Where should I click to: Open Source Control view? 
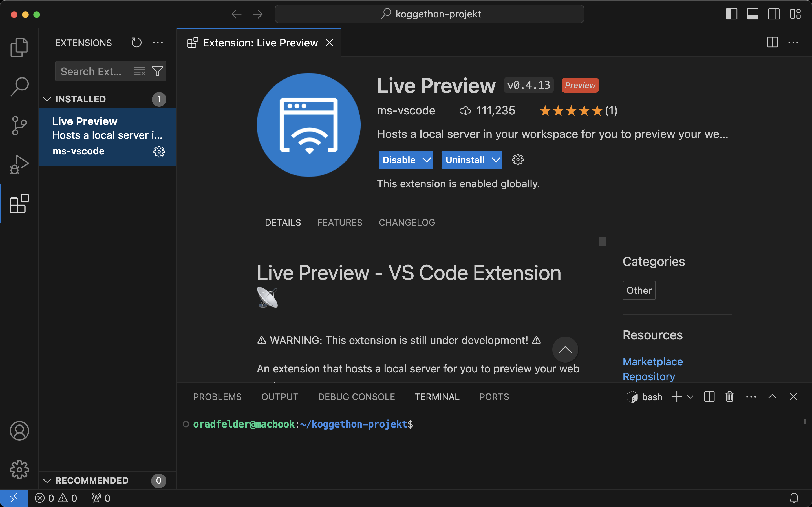[x=19, y=126]
